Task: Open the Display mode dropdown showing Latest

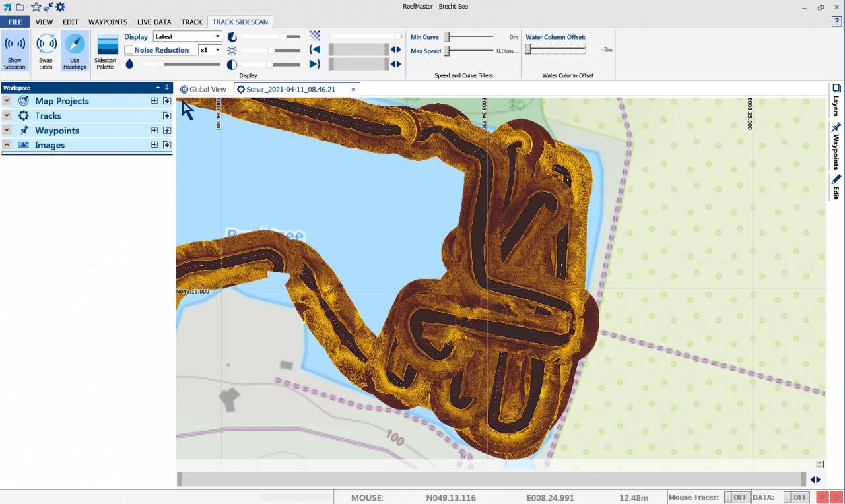Action: click(187, 37)
